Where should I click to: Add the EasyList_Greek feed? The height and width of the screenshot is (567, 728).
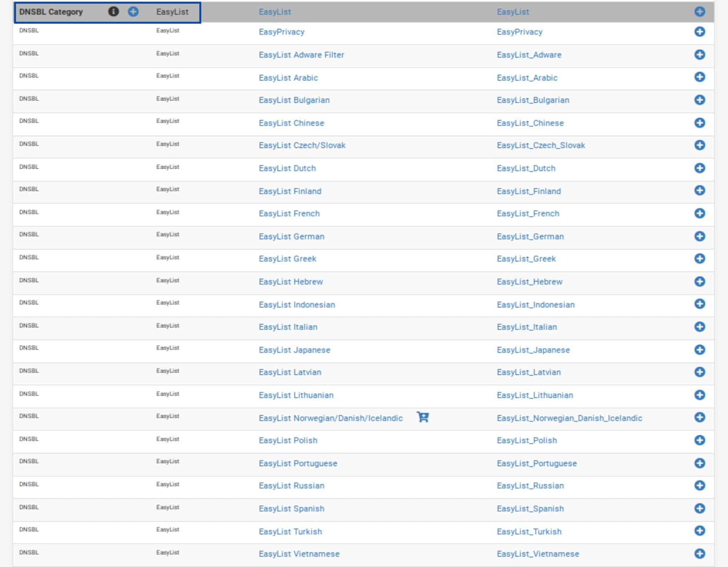click(x=699, y=258)
